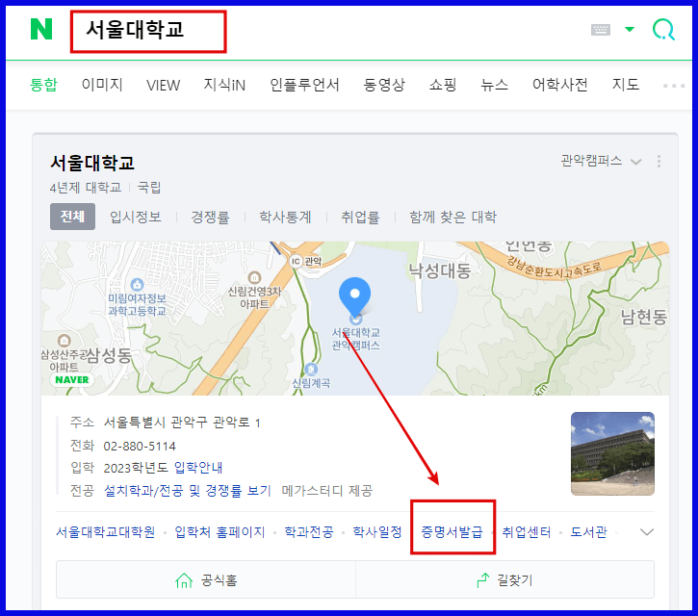The width and height of the screenshot is (698, 616).
Task: Open the on-screen keyboard icon
Action: 601,30
